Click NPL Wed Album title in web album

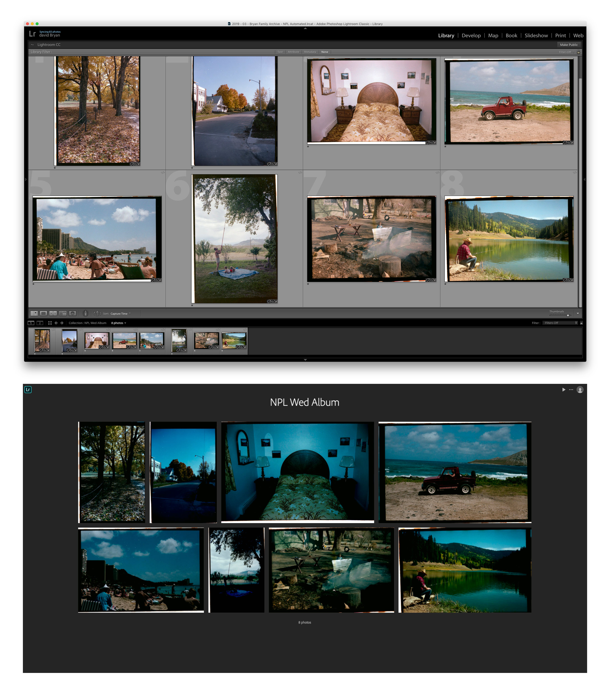[305, 402]
